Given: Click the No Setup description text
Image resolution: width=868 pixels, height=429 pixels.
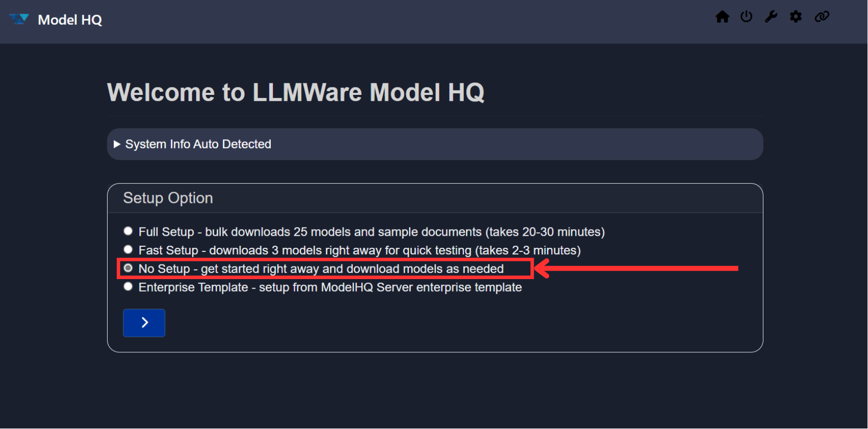Looking at the screenshot, I should (x=321, y=269).
